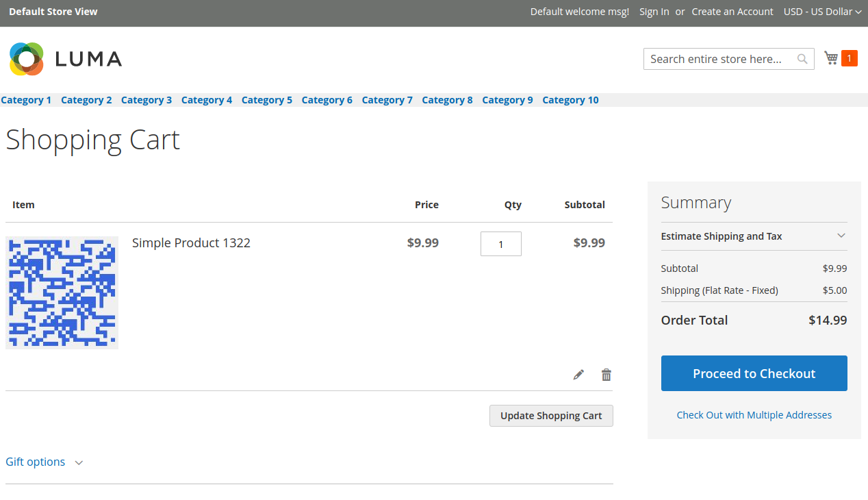Click the Qty column header
The image size is (868, 500).
[x=513, y=205]
